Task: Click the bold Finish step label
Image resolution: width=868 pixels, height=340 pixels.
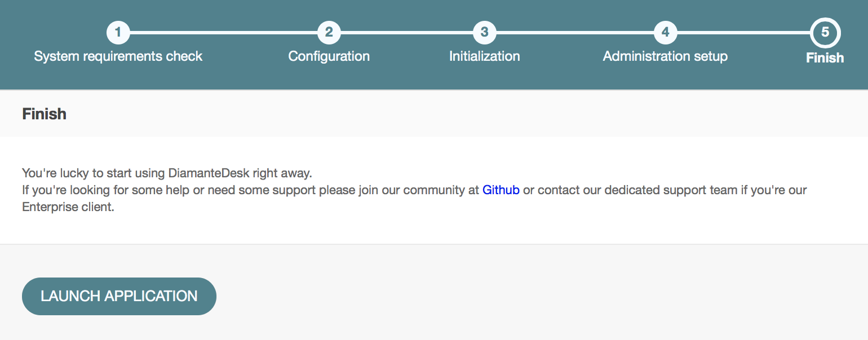Action: (825, 58)
